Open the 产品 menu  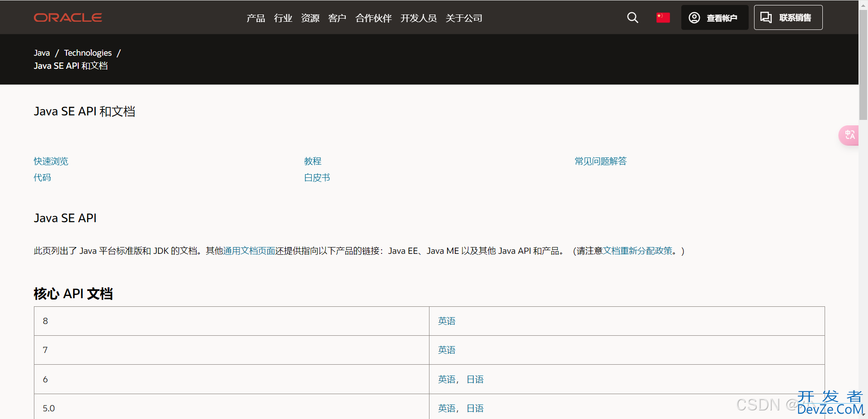point(255,18)
